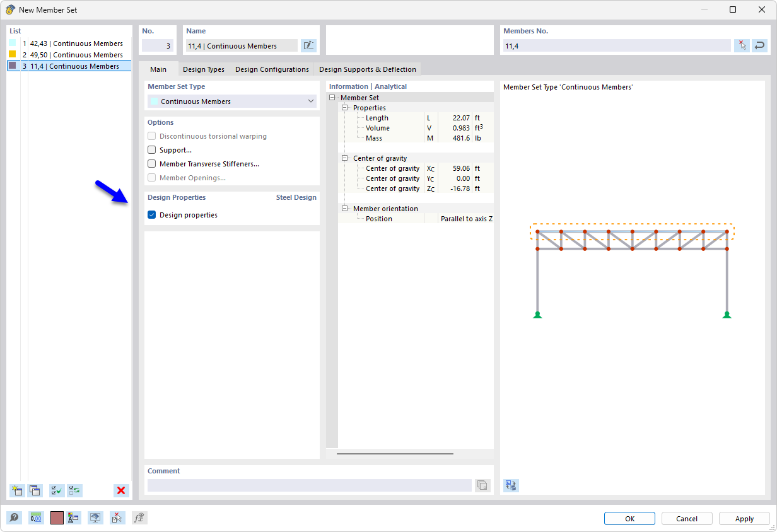Switch to the Design Types tab
Screen dimensions: 777x532
204,69
